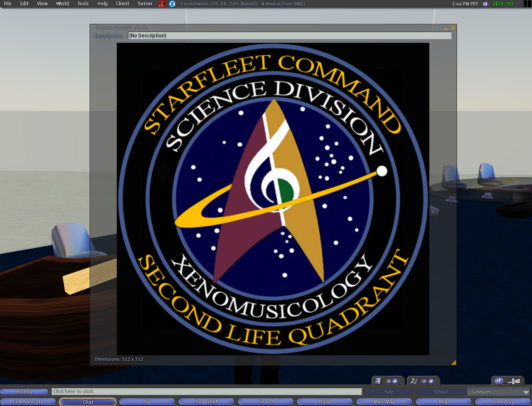Image resolution: width=532 pixels, height=406 pixels.
Task: Expand the Gestures dropdown
Action: [x=500, y=392]
